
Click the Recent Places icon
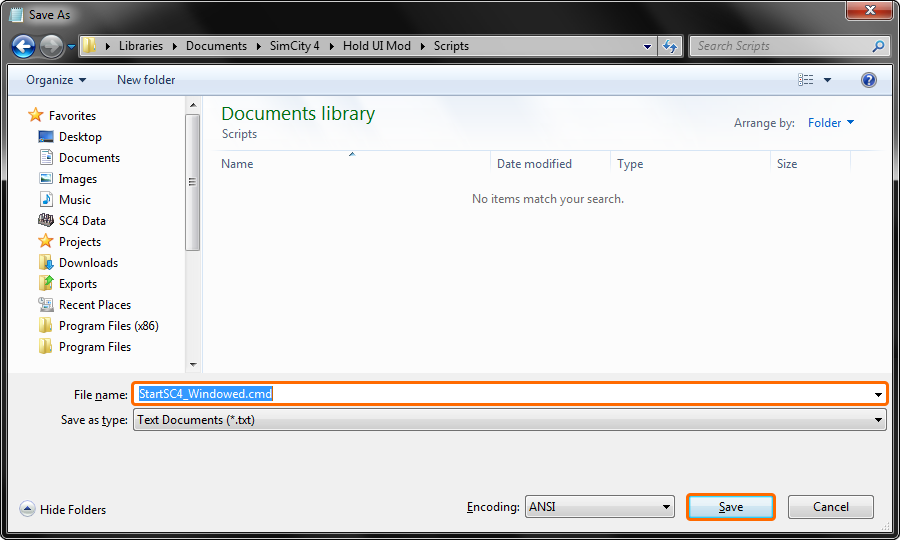46,304
